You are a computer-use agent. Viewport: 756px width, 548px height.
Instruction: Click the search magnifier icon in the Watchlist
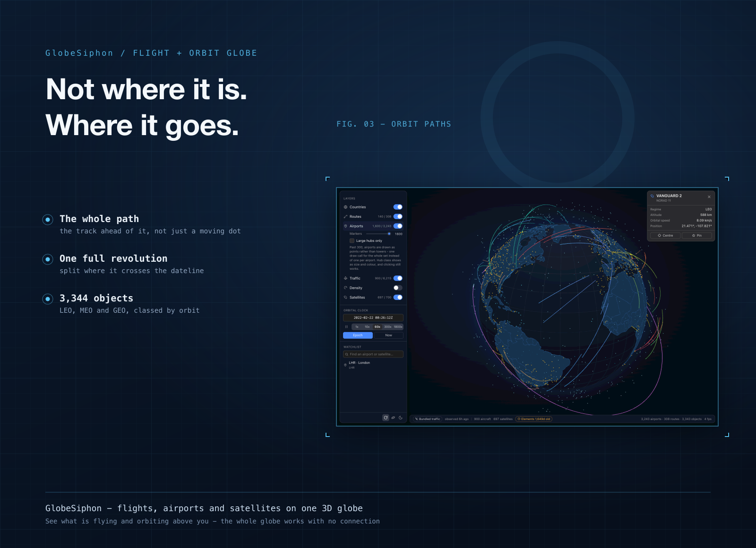click(x=346, y=354)
